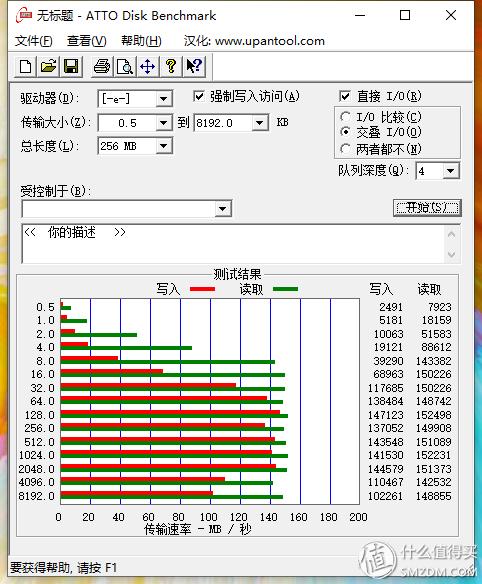Click the read value 148855 for 8192.0
The width and height of the screenshot is (482, 584).
point(434,496)
